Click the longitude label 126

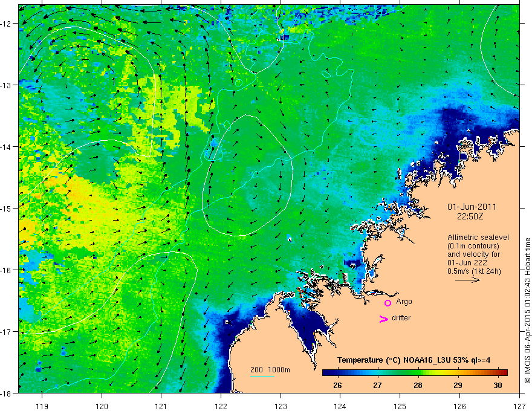click(x=459, y=406)
